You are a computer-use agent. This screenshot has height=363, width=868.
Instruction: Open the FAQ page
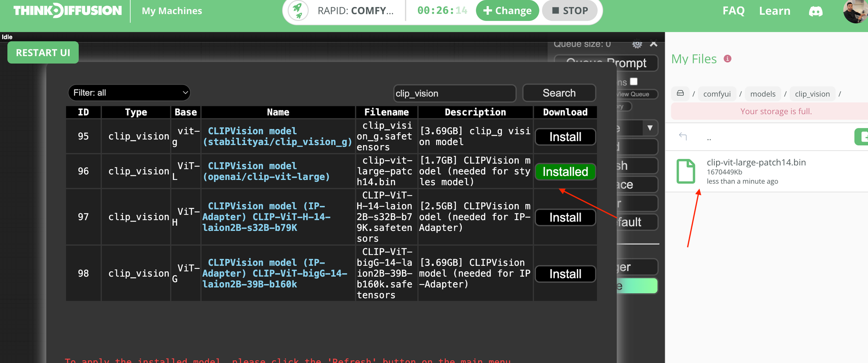(x=733, y=11)
